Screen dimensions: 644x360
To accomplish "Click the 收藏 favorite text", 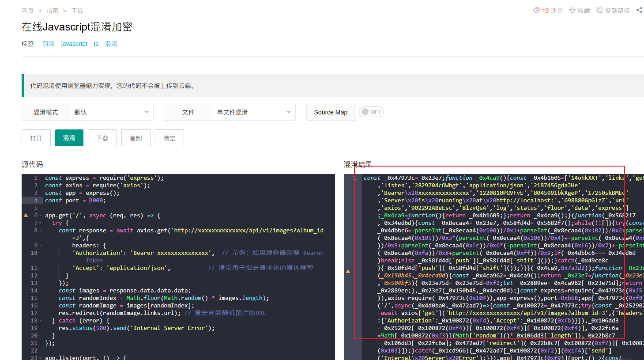I will pyautogui.click(x=584, y=11).
